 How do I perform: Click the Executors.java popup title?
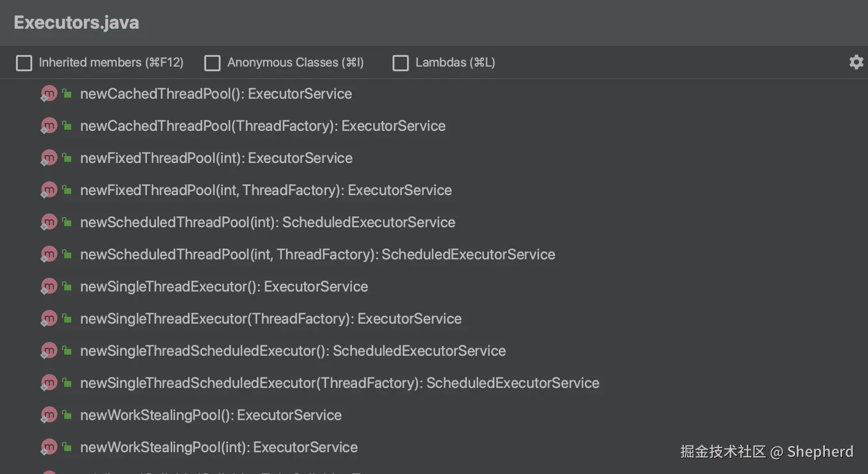pos(76,22)
